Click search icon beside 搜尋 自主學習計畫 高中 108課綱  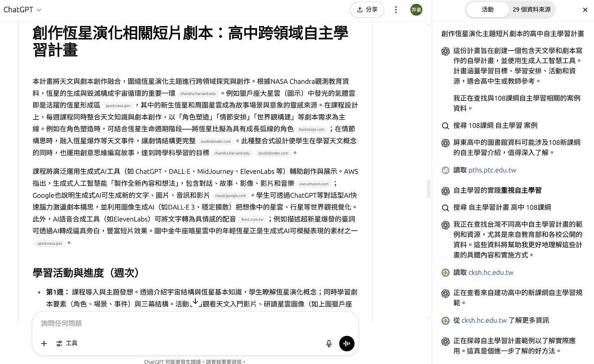(x=445, y=207)
